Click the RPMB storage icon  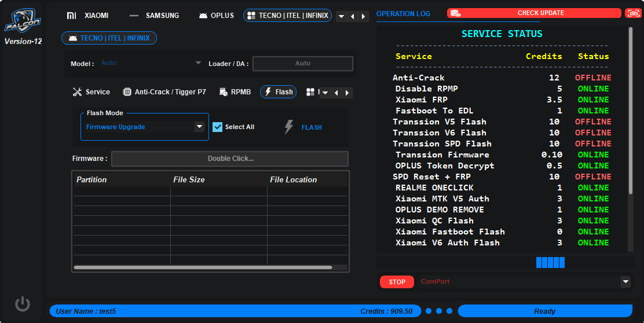(x=223, y=92)
